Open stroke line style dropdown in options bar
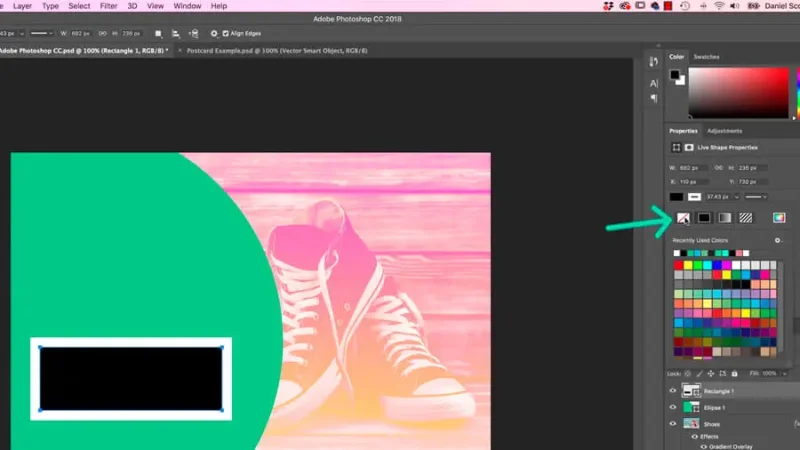 [41, 34]
